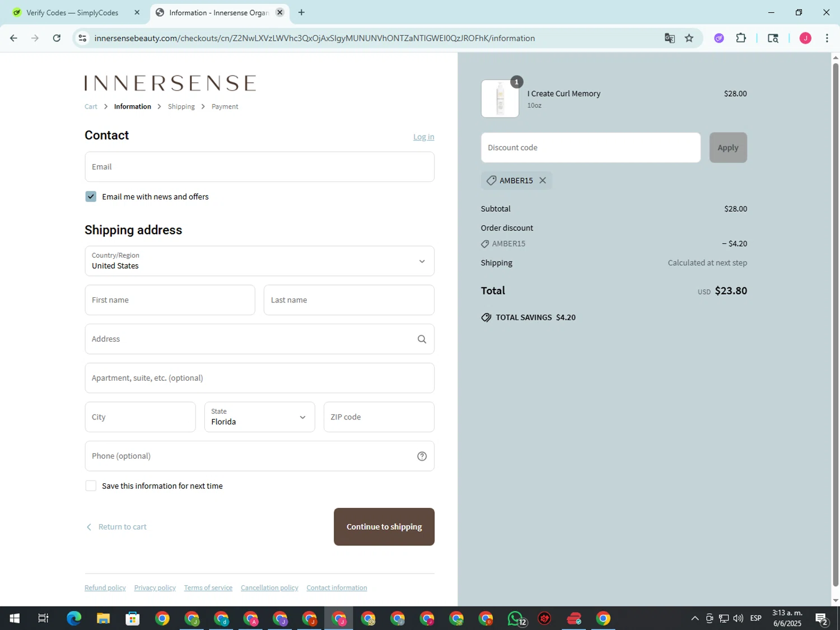The height and width of the screenshot is (630, 840).
Task: Reload the checkout page
Action: coord(57,38)
